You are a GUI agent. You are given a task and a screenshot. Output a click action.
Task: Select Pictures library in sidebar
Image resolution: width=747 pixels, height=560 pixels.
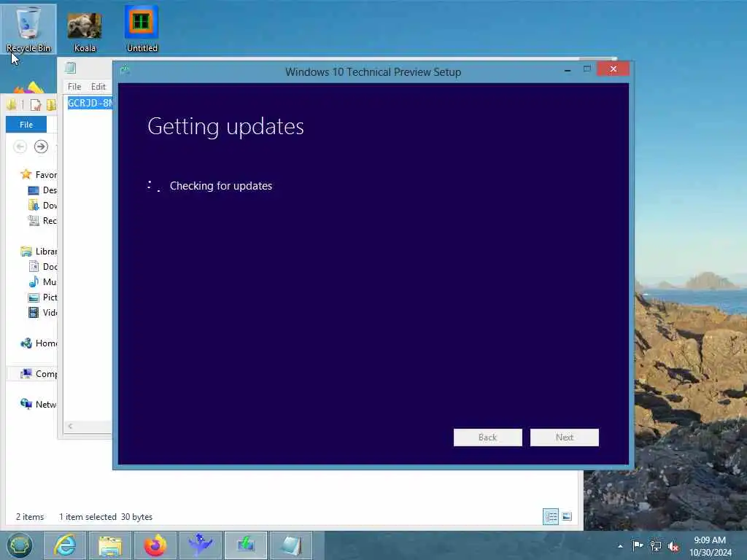pyautogui.click(x=43, y=297)
